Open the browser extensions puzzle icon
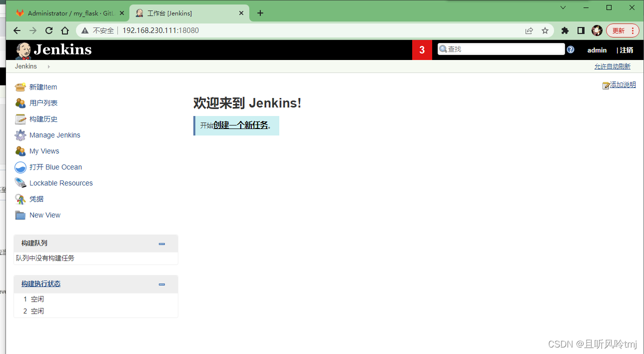Screen dimensions: 644x354 point(565,30)
